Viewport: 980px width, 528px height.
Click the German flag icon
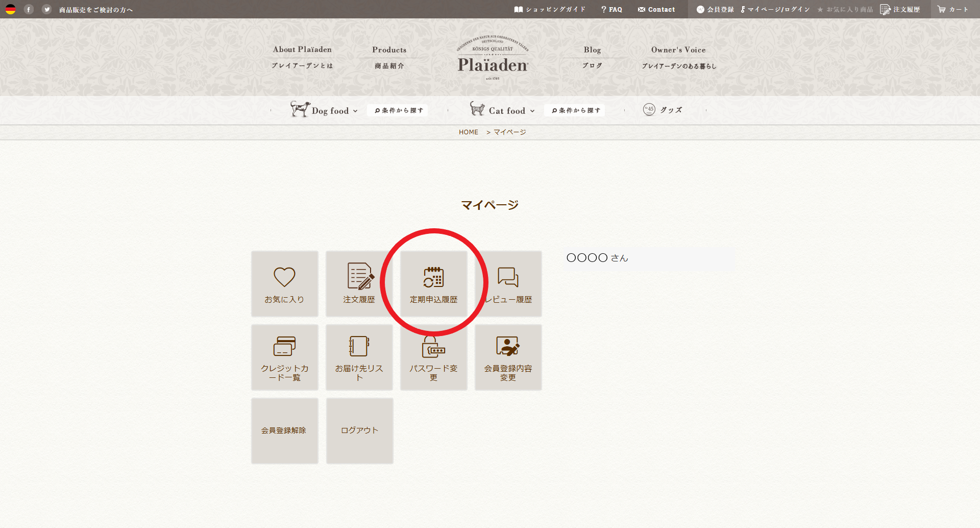(x=10, y=9)
